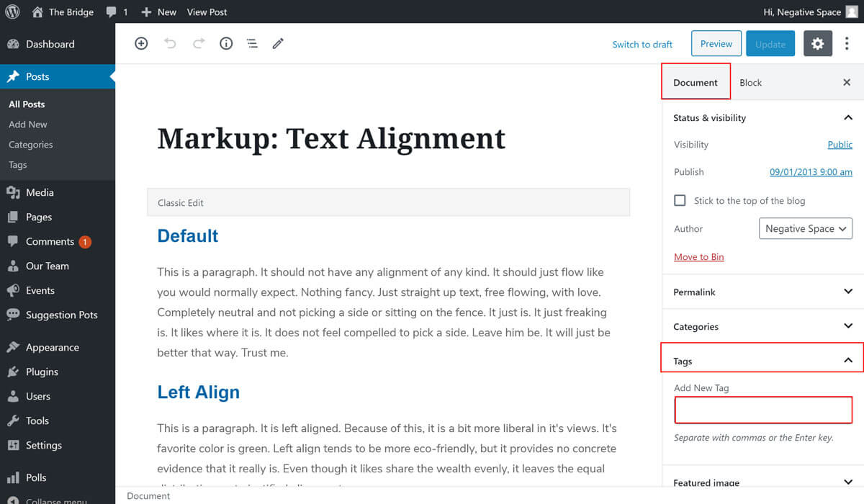Open the Author dropdown

coord(805,229)
